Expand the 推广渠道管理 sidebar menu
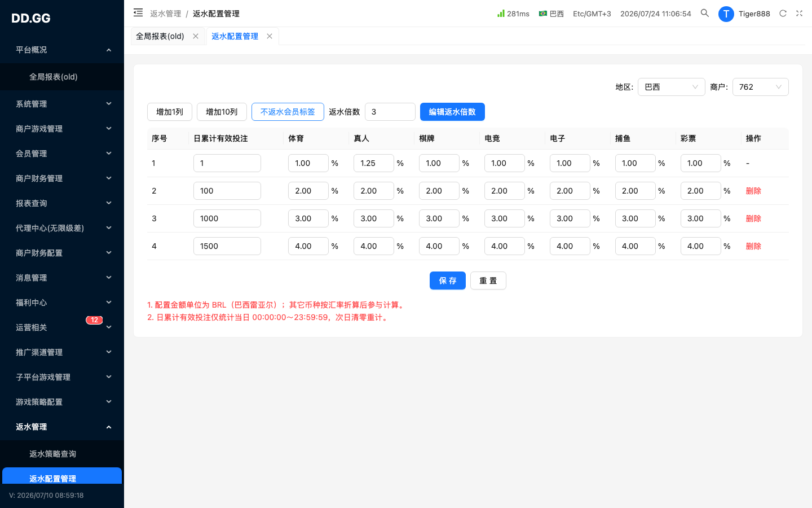Image resolution: width=812 pixels, height=508 pixels. [x=62, y=352]
